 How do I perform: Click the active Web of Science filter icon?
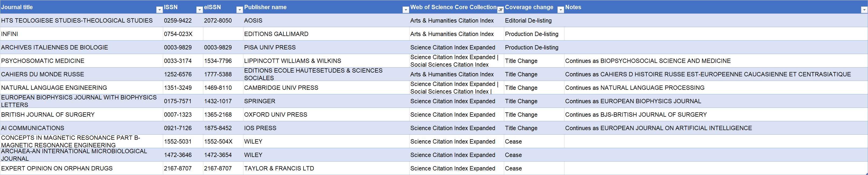tap(500, 10)
